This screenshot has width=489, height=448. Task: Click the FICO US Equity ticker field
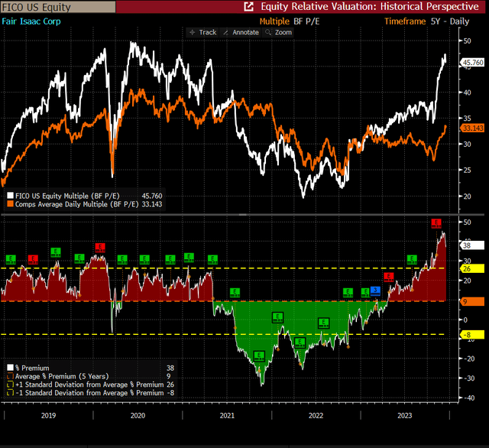tap(58, 7)
